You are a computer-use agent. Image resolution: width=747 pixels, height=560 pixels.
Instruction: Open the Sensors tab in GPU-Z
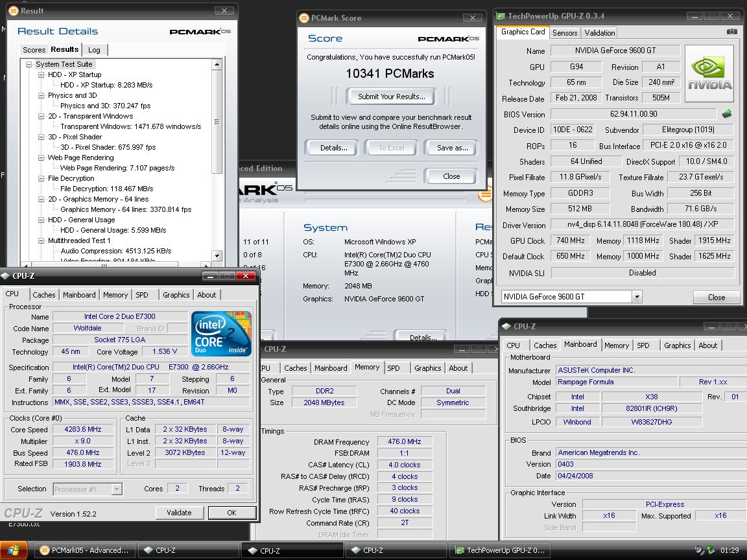[x=565, y=33]
